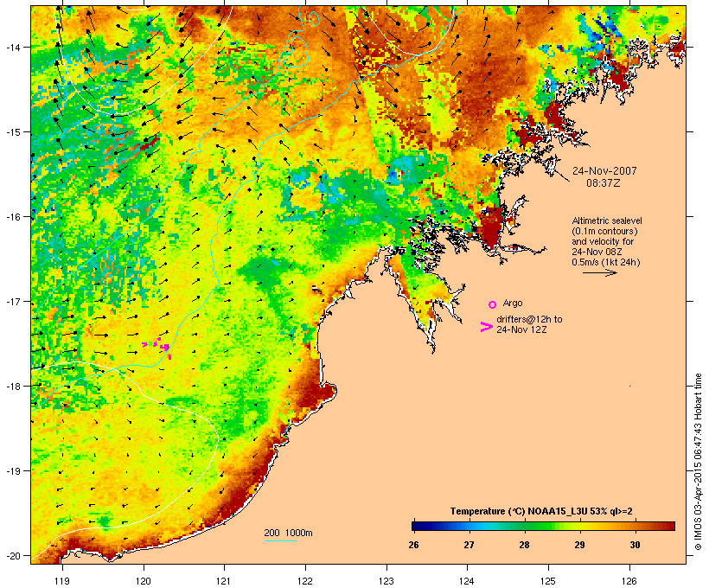Click the colorbar value 30
Image resolution: width=709 pixels, height=588 pixels.
point(635,545)
